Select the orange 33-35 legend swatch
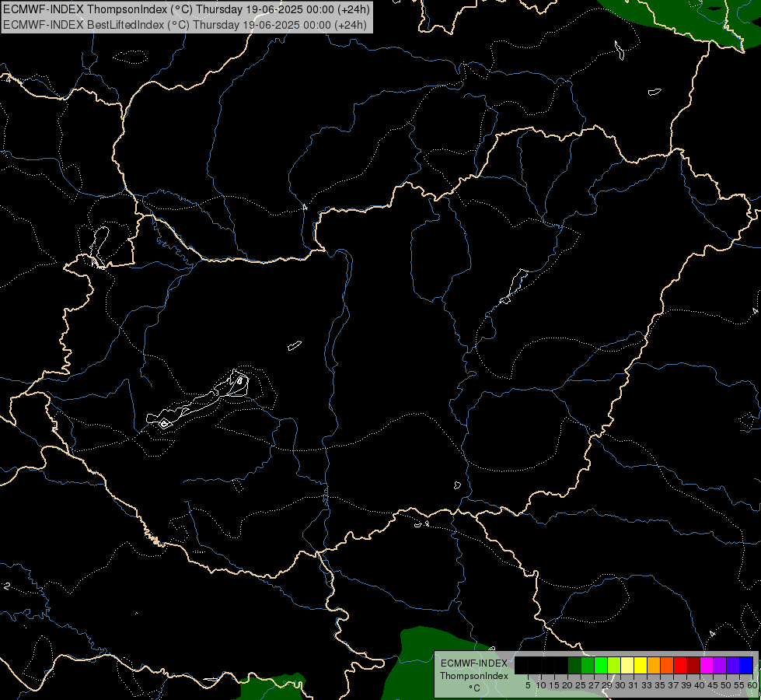The width and height of the screenshot is (761, 700). [654, 665]
